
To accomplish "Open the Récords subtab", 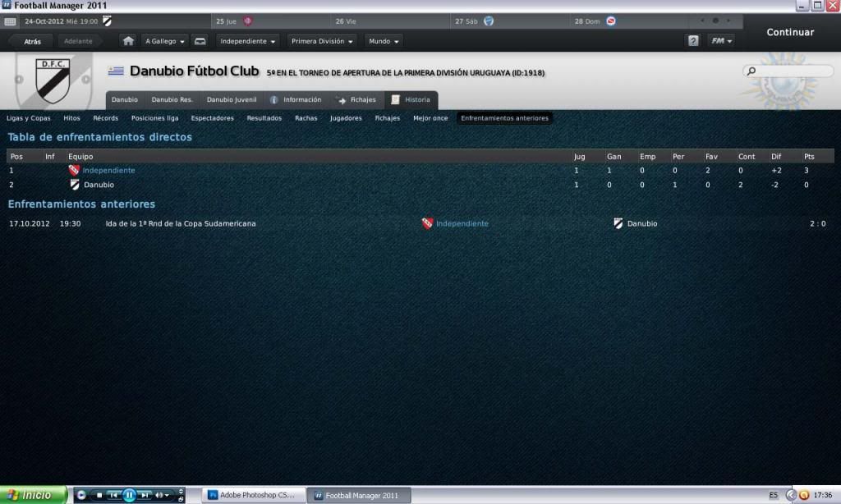I will [106, 118].
